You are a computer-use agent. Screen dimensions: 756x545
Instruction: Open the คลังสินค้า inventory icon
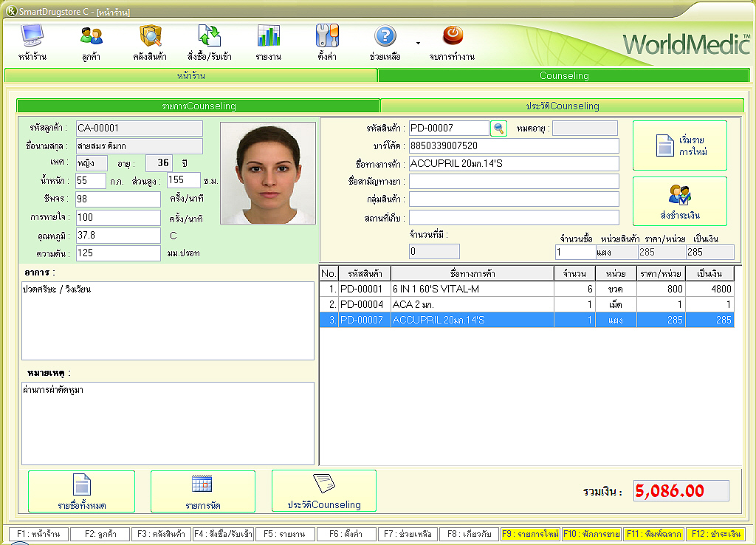(x=150, y=36)
